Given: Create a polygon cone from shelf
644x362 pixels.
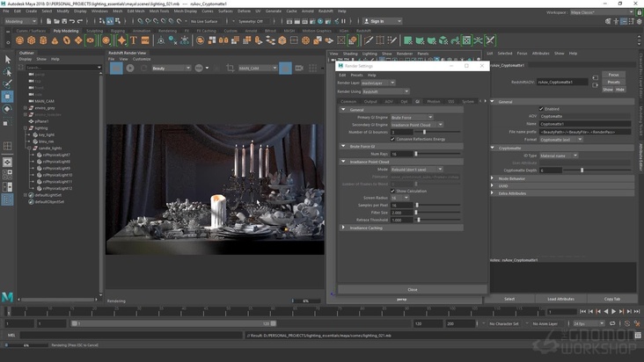Looking at the screenshot, I should pos(55,40).
